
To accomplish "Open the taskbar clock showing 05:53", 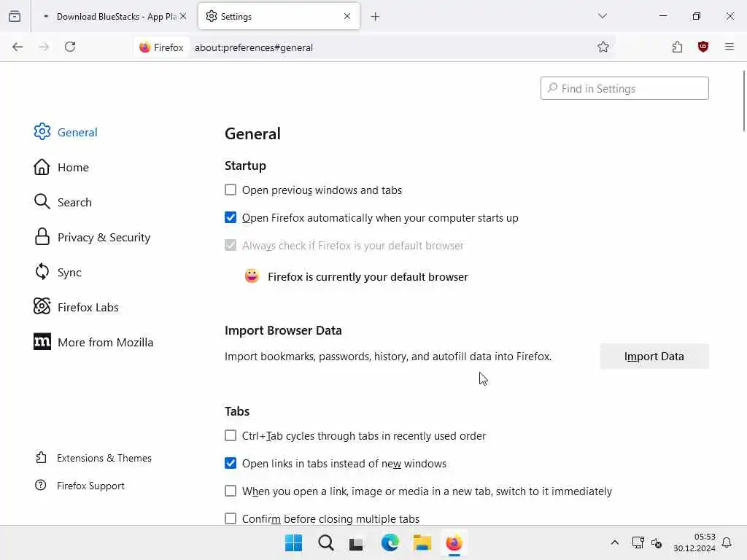I will point(694,542).
